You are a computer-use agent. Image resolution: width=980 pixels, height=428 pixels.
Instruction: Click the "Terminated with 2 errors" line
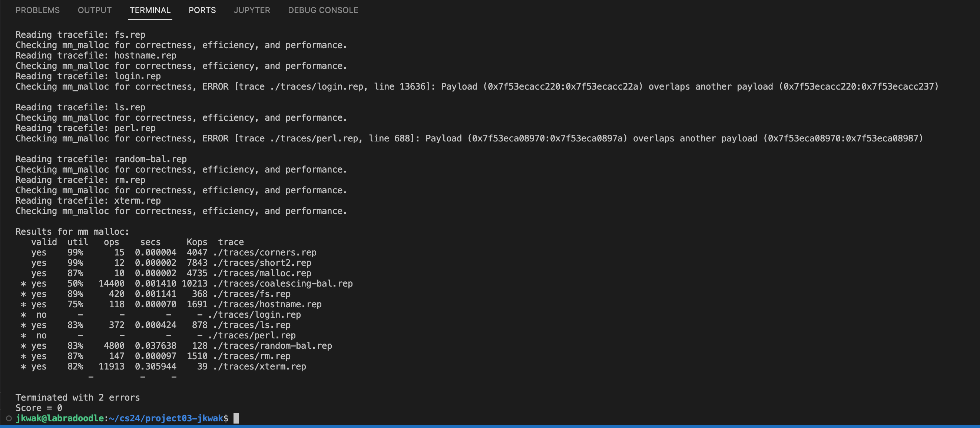pyautogui.click(x=77, y=398)
